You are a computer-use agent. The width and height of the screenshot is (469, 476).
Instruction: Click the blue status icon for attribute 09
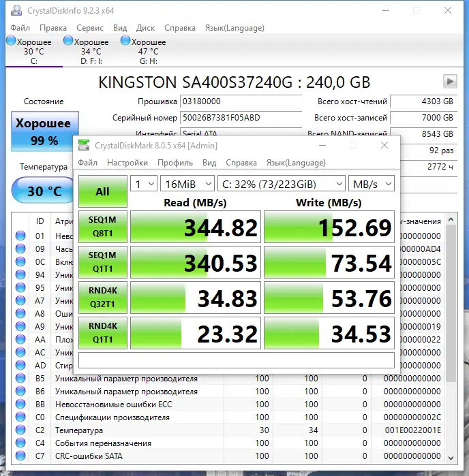tap(20, 249)
